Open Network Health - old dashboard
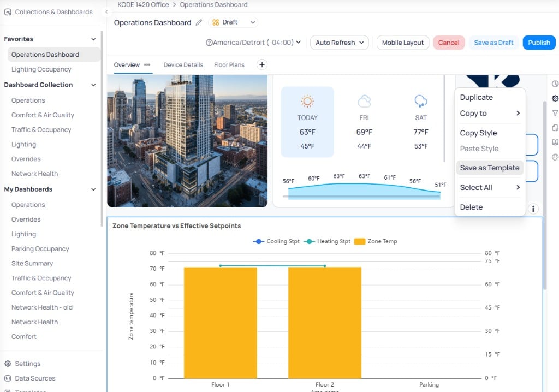 [41, 307]
